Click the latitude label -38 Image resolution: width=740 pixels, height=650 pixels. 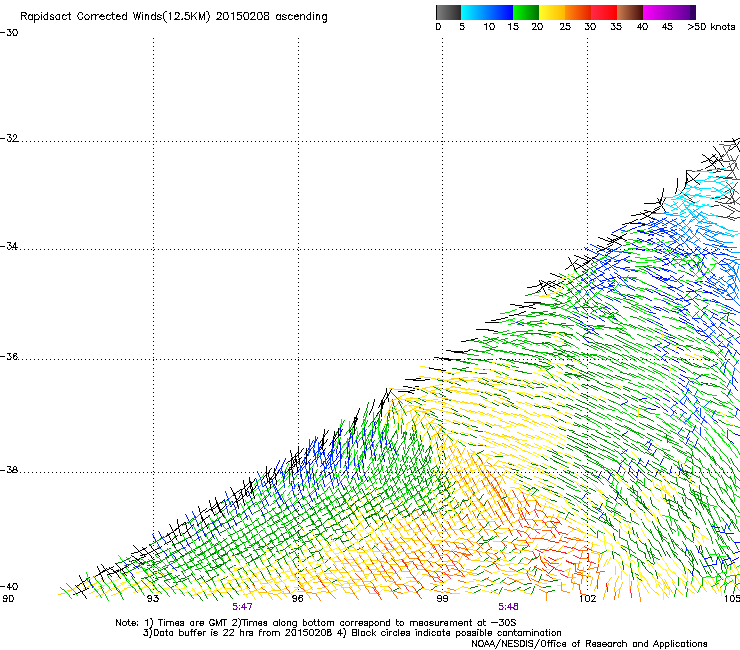point(9,470)
